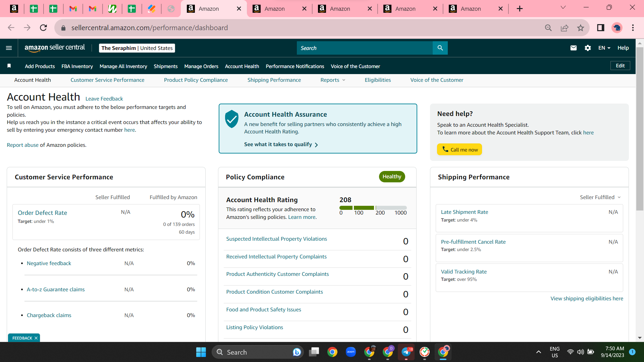644x362 pixels.
Task: Open Telegram from the taskbar
Action: pos(406,352)
